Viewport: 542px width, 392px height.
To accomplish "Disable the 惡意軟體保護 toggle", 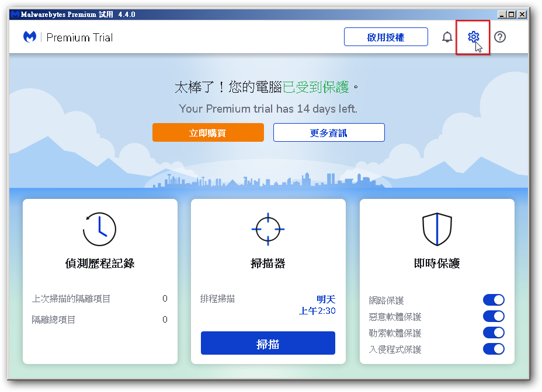I will point(494,316).
